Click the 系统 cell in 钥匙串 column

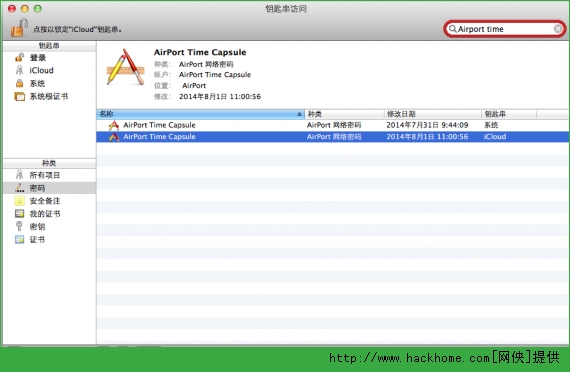click(x=491, y=125)
